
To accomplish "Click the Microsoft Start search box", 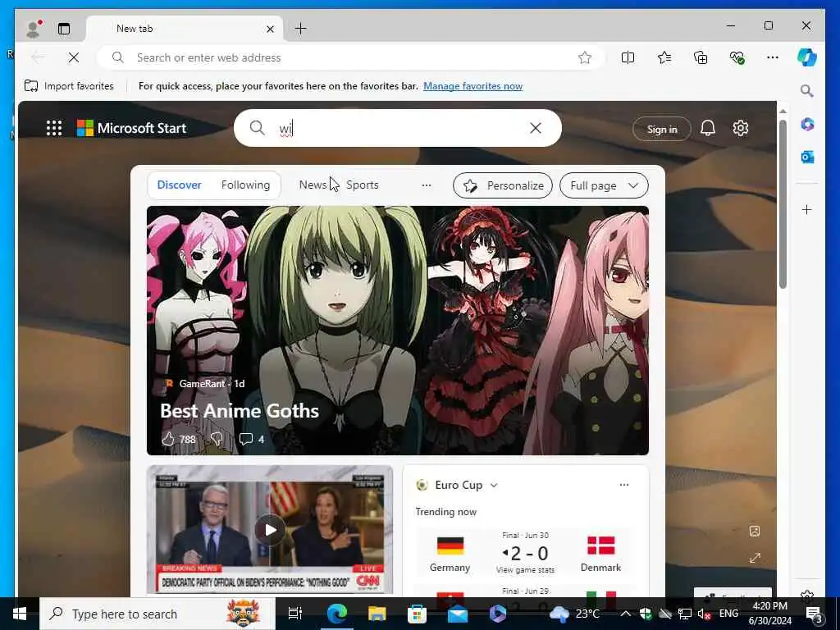I will pyautogui.click(x=398, y=128).
